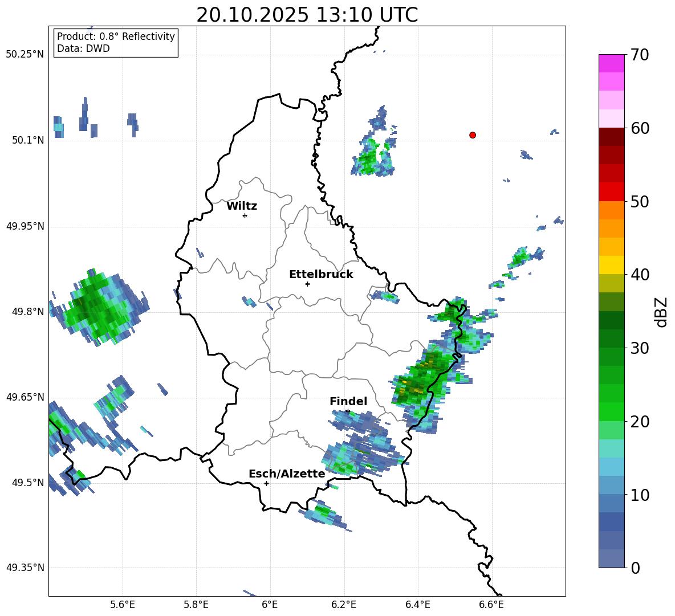Click the title 20.10.2025 13:10 UTC
The width and height of the screenshot is (675, 616).
307,15
